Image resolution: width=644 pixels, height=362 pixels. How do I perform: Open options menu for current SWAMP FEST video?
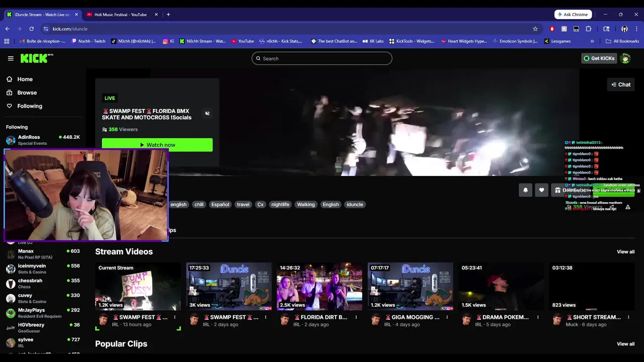tap(175, 317)
